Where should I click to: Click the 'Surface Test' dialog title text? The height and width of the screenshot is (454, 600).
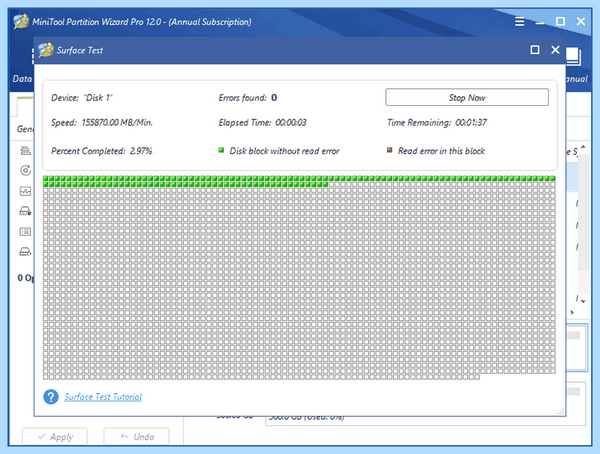[x=80, y=50]
